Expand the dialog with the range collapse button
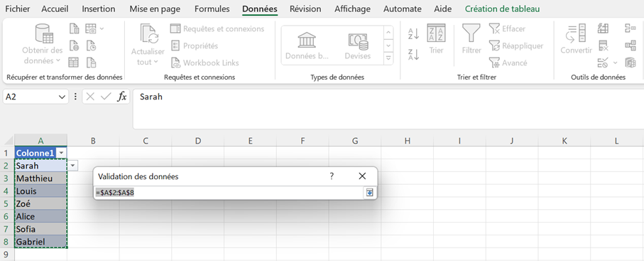The width and height of the screenshot is (644, 261). [x=370, y=192]
